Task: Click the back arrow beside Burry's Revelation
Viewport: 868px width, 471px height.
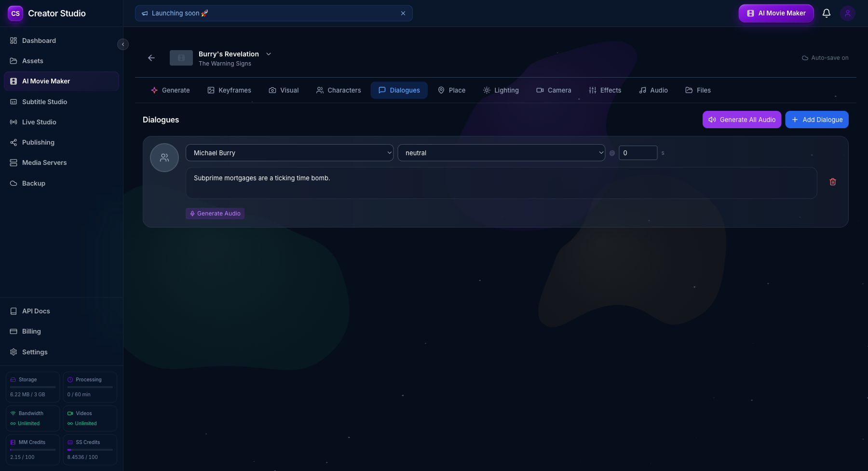Action: (x=151, y=58)
